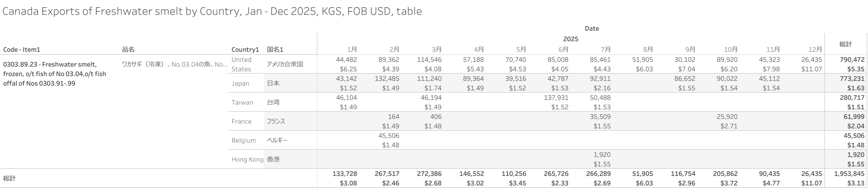Click the 7月 month column header
Viewport: 868px width, 188px height.
(x=606, y=49)
